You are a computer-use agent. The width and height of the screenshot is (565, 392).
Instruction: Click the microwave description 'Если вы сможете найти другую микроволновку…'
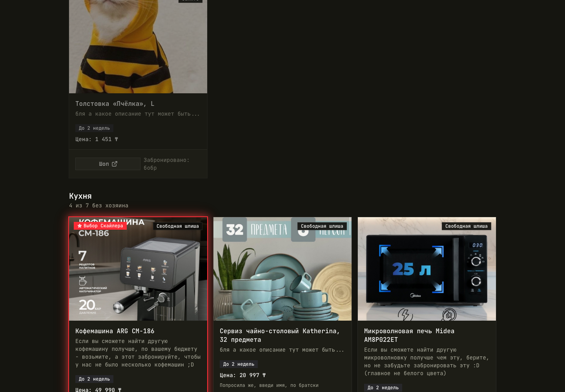426,361
